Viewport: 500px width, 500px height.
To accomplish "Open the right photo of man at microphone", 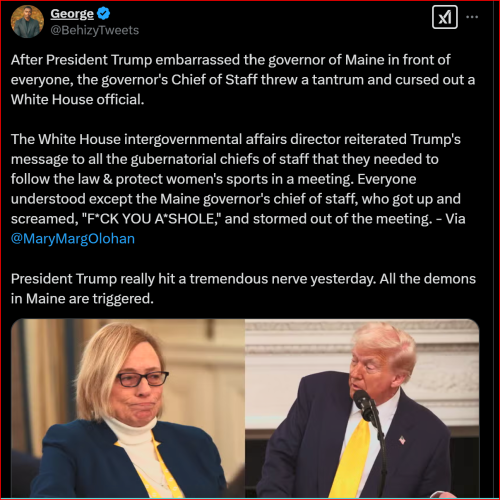I will (x=362, y=408).
